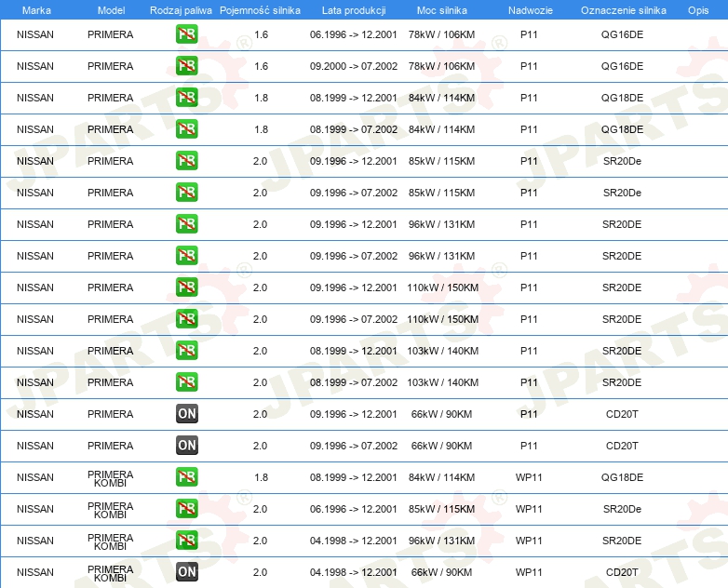Screen dimensions: 728x588
Task: Select 103kW / 140KM in row ending 12.2001
Action: [442, 351]
